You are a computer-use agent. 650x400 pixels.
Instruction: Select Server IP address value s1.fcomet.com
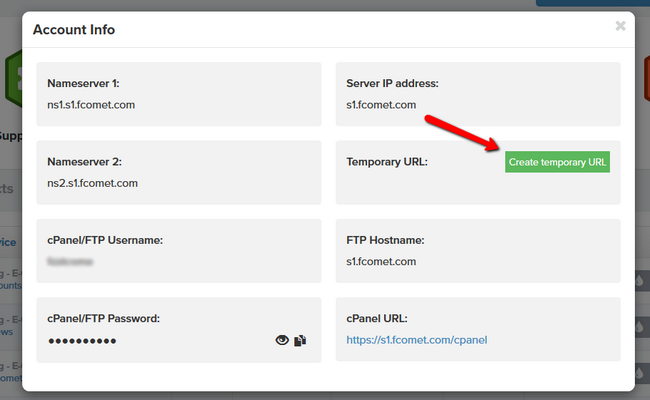(381, 105)
